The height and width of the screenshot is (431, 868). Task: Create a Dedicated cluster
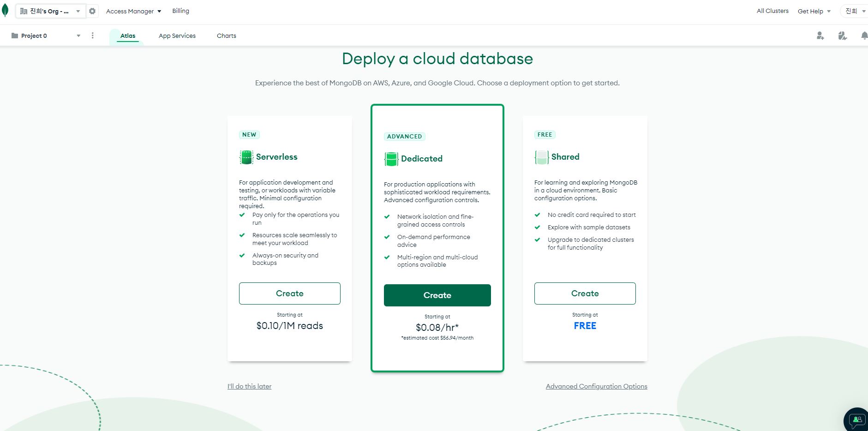click(437, 295)
